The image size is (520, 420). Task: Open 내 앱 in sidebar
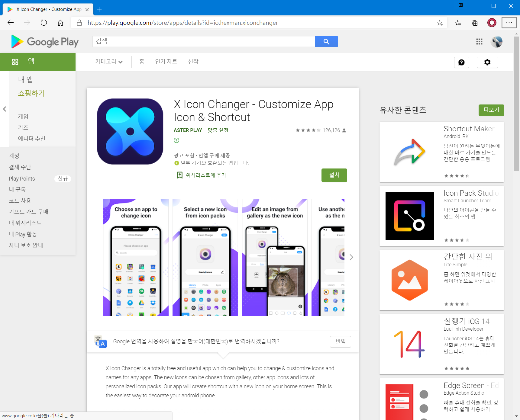[x=25, y=79]
